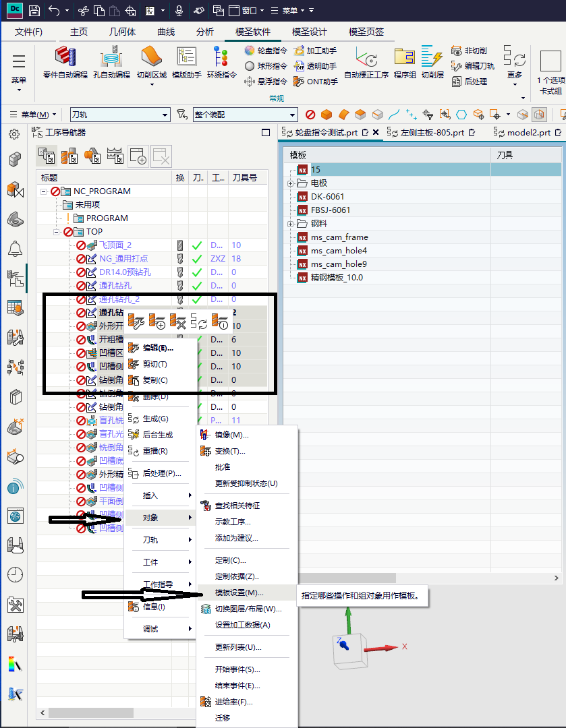Screen dimensions: 566x728
Task: Select template ms_cam_frame
Action: 339,237
